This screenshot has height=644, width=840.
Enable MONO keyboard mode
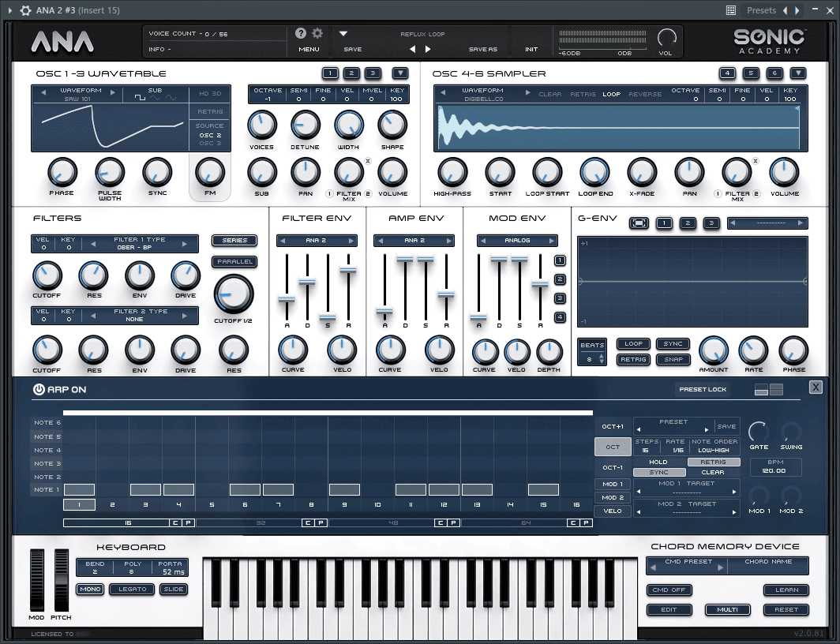90,589
